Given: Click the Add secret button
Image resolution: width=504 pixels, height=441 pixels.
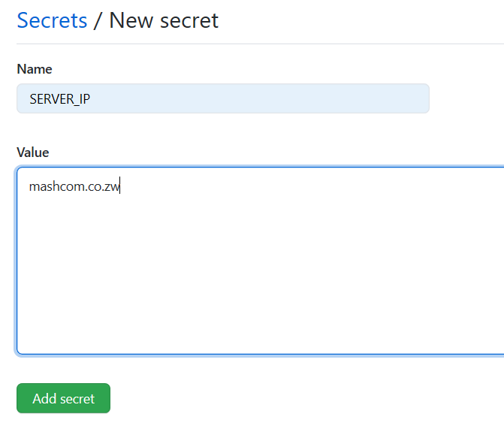Looking at the screenshot, I should click(x=63, y=398).
